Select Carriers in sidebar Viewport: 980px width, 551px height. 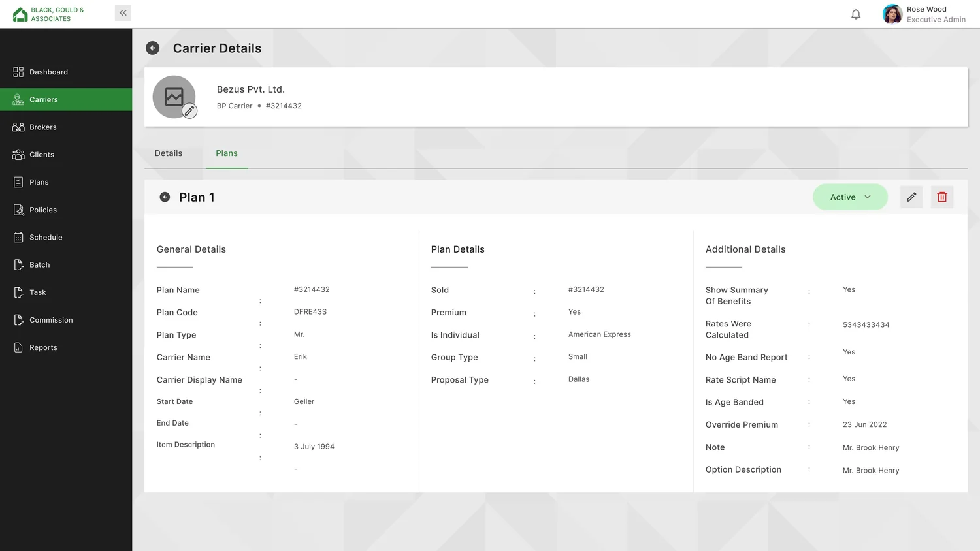tap(66, 99)
